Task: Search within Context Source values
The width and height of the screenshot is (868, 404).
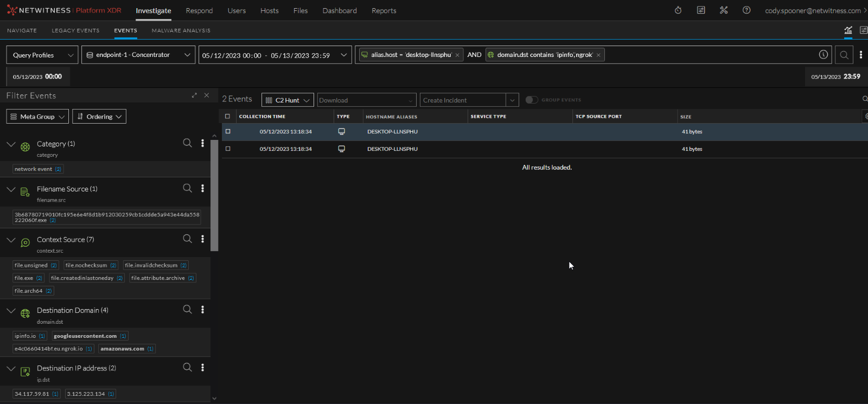Action: click(x=187, y=238)
